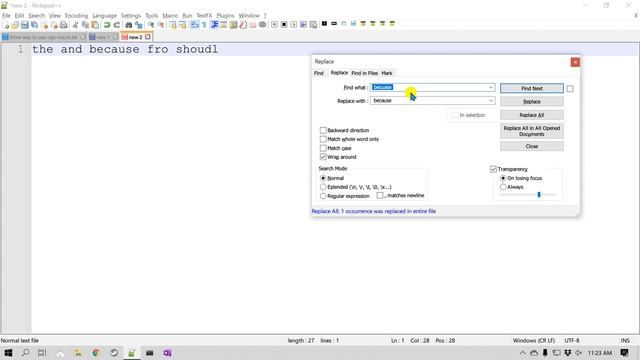Click the Playback macro icon

pos(294,25)
